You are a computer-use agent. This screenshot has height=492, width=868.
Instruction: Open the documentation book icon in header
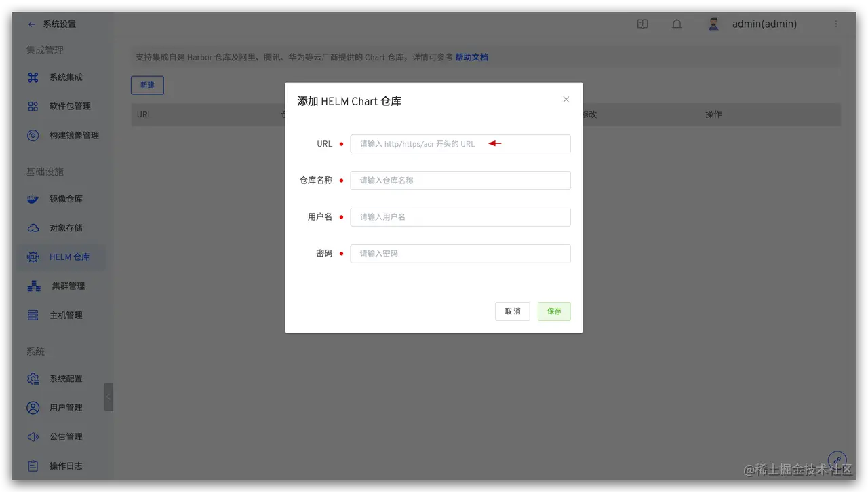[642, 24]
